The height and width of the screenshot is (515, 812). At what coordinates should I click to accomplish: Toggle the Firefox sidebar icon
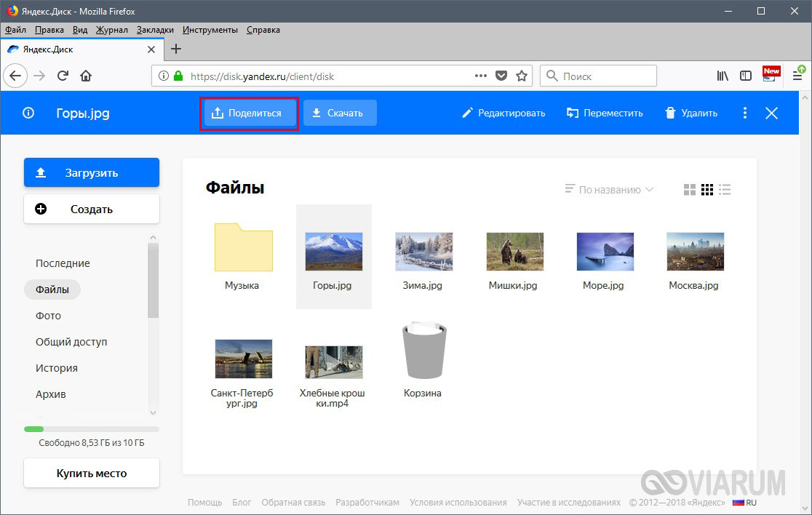click(746, 76)
